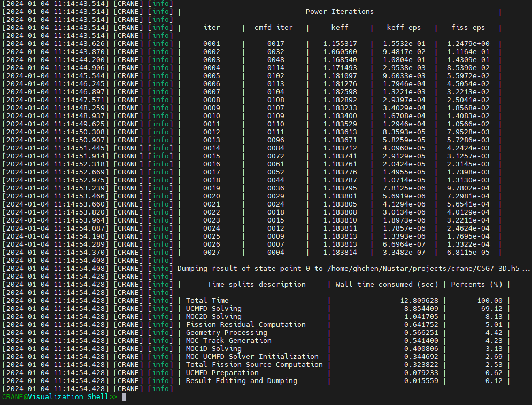Click the 'Total Time' row label

click(x=207, y=301)
